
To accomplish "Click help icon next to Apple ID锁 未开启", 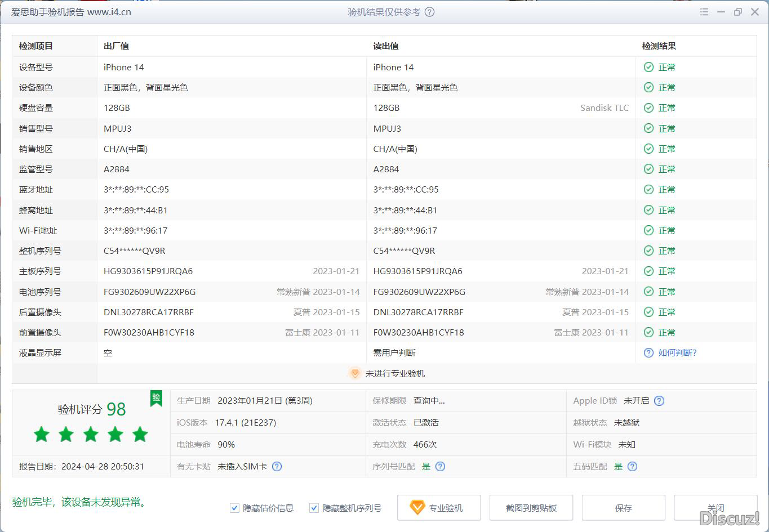I will 659,401.
